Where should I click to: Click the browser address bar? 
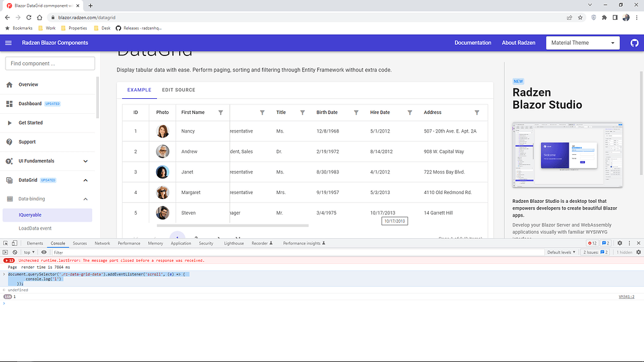pyautogui.click(x=306, y=17)
